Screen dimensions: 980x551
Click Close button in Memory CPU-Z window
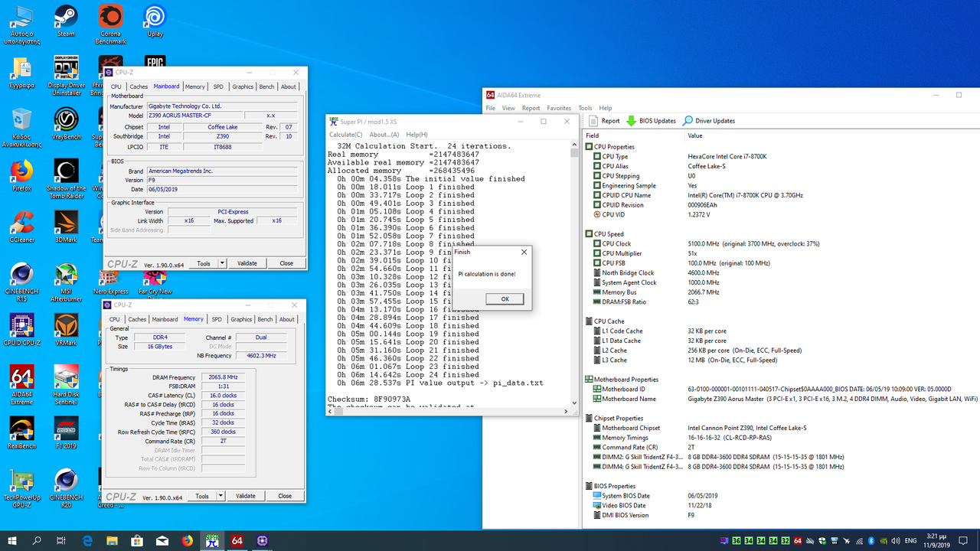tap(285, 496)
